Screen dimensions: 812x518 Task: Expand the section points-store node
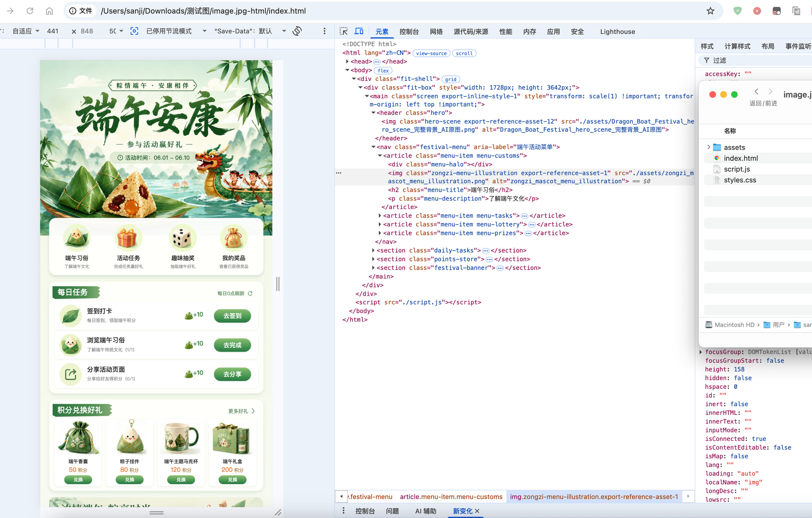[373, 259]
